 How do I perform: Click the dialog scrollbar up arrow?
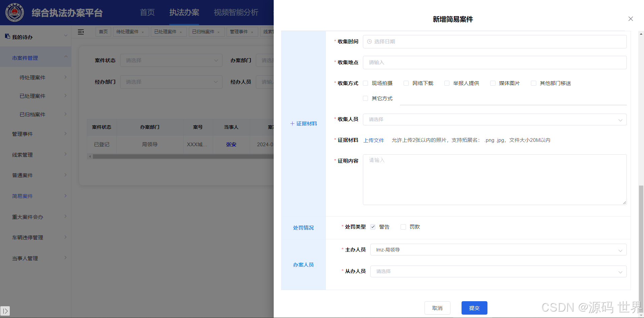coord(641,34)
